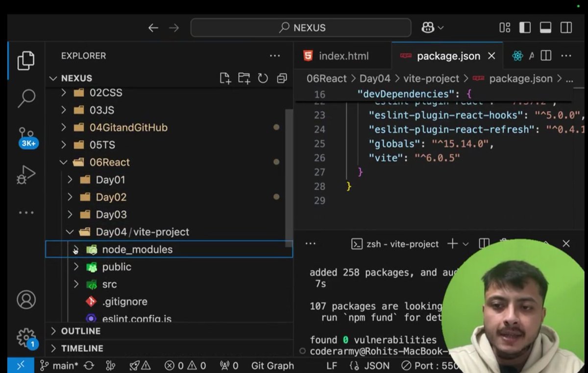The height and width of the screenshot is (373, 588).
Task: Open the Run and Debug view
Action: [26, 175]
